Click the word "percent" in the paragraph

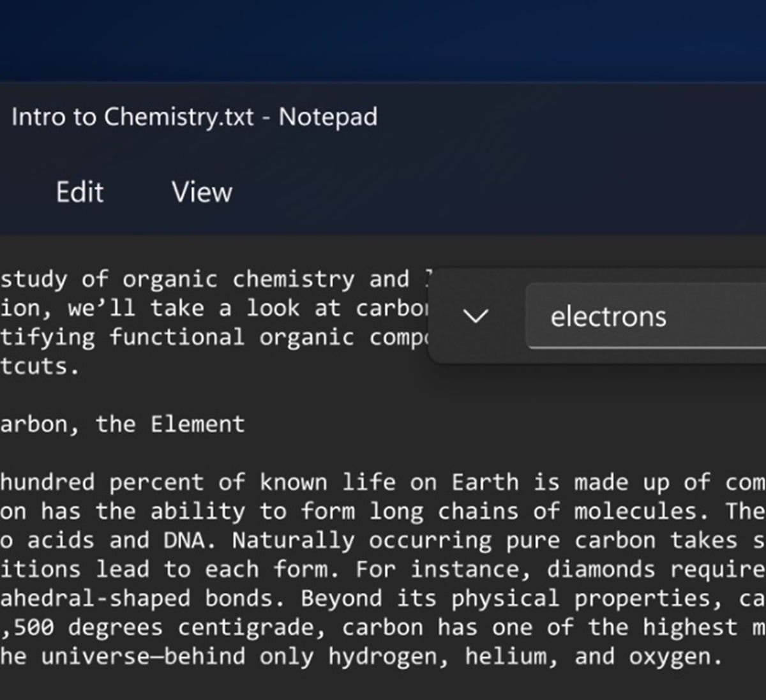click(x=156, y=482)
